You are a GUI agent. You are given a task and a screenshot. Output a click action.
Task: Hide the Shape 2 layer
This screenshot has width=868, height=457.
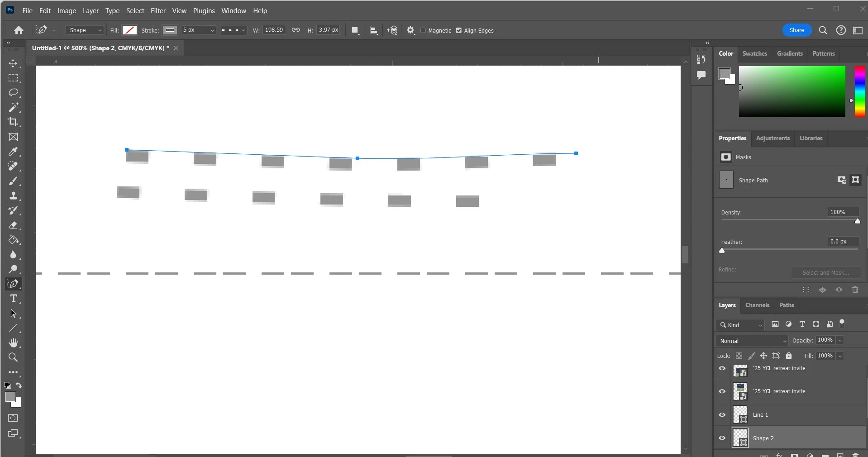click(722, 438)
